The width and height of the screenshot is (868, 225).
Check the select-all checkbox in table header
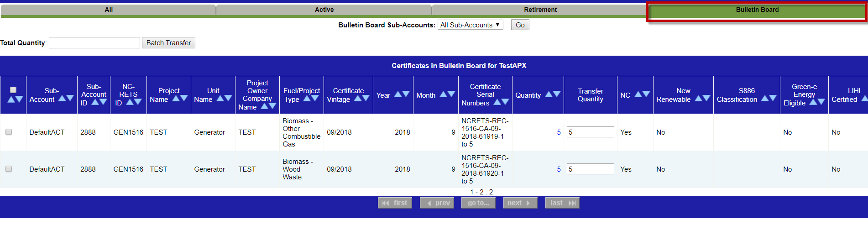(13, 90)
